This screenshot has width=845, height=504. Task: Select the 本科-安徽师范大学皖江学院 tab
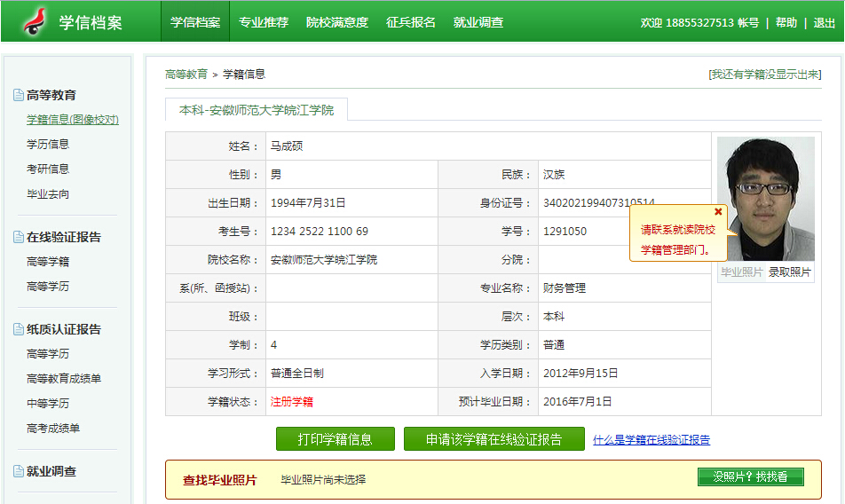tap(257, 110)
